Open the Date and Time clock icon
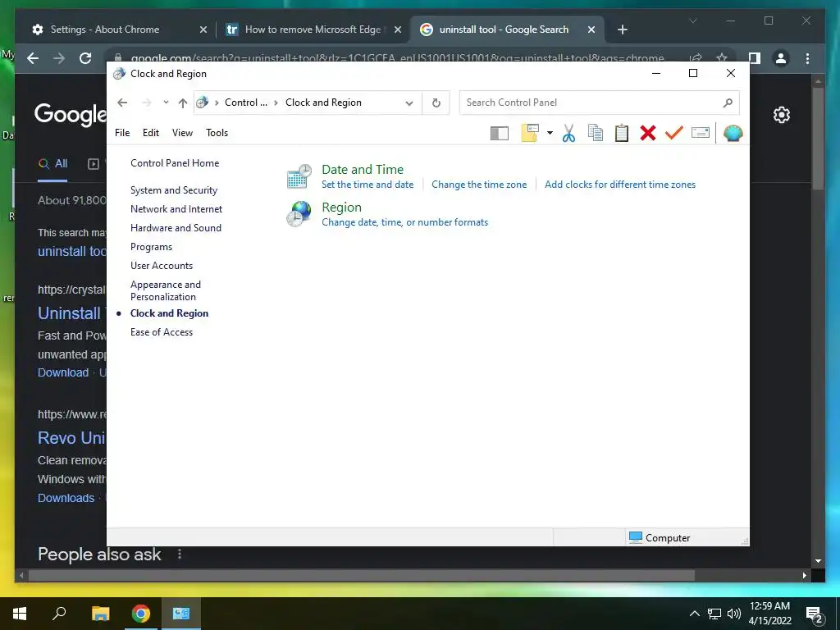This screenshot has height=630, width=840. click(299, 177)
